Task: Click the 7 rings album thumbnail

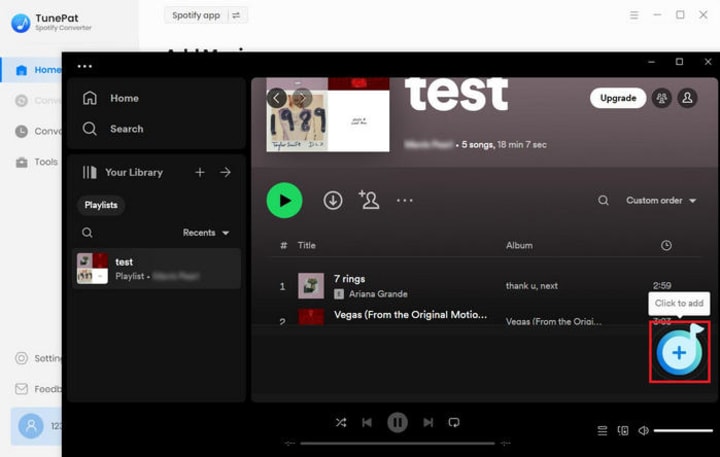Action: click(x=311, y=286)
